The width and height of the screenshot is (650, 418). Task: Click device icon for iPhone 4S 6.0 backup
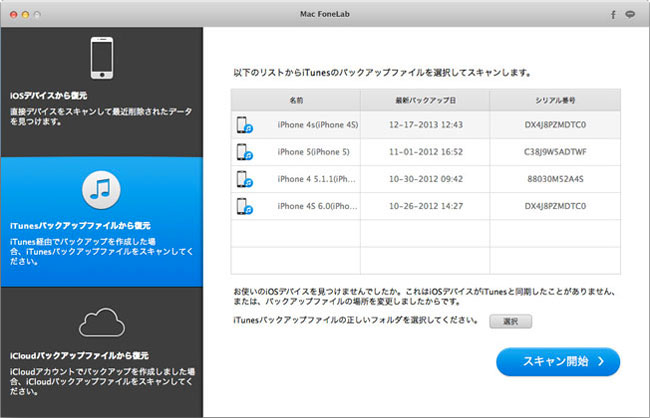[245, 206]
